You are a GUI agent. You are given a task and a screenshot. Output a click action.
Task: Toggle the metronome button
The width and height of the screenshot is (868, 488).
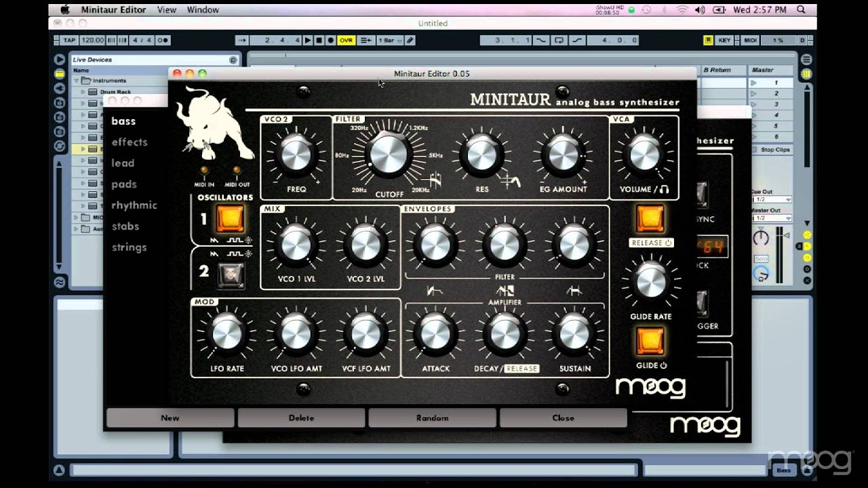[163, 41]
